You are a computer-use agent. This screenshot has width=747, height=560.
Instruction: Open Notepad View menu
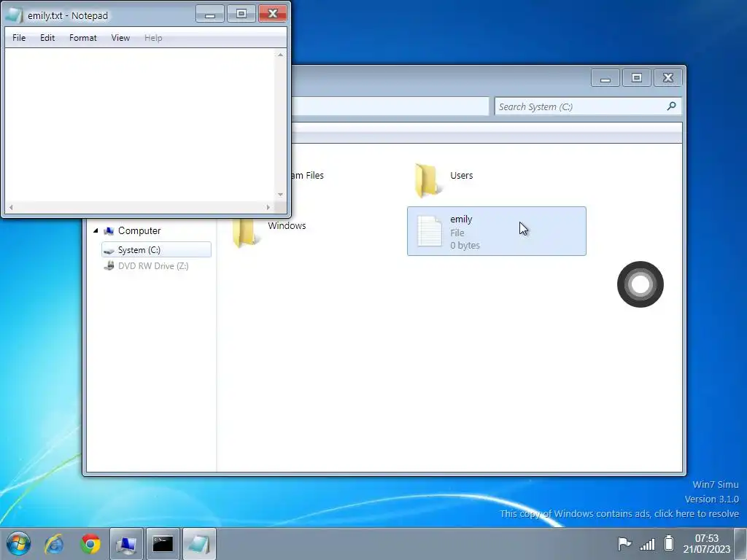[x=120, y=38]
